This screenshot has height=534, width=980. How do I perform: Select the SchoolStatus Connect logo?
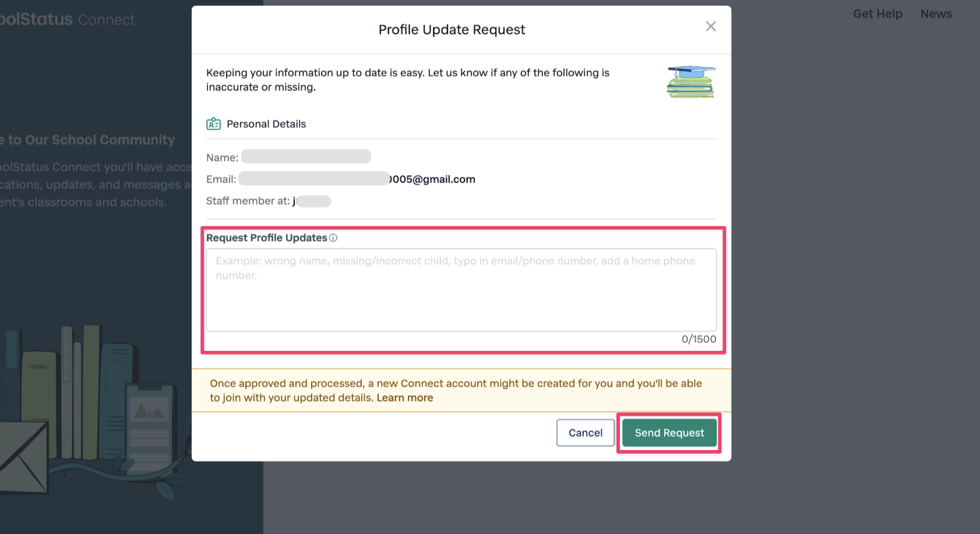[x=67, y=18]
